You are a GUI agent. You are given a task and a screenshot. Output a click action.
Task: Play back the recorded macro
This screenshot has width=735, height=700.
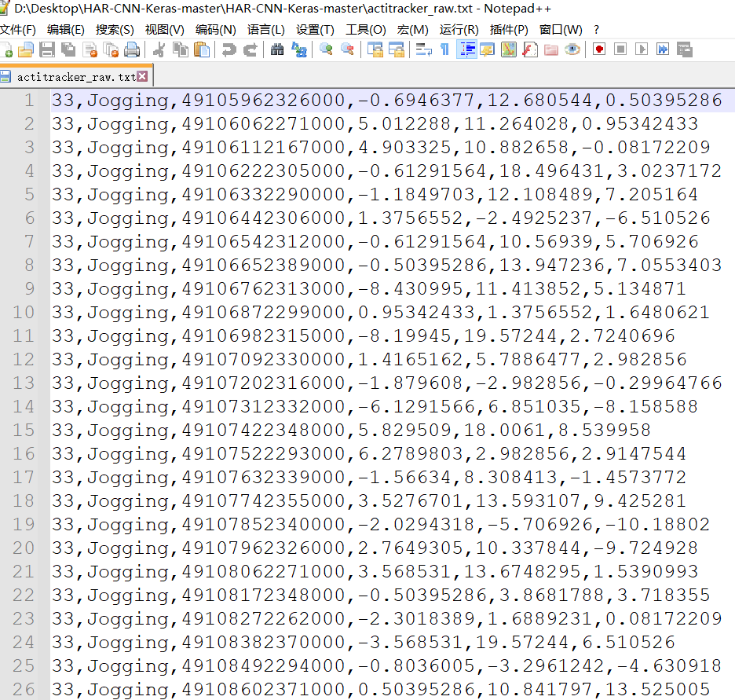point(642,49)
